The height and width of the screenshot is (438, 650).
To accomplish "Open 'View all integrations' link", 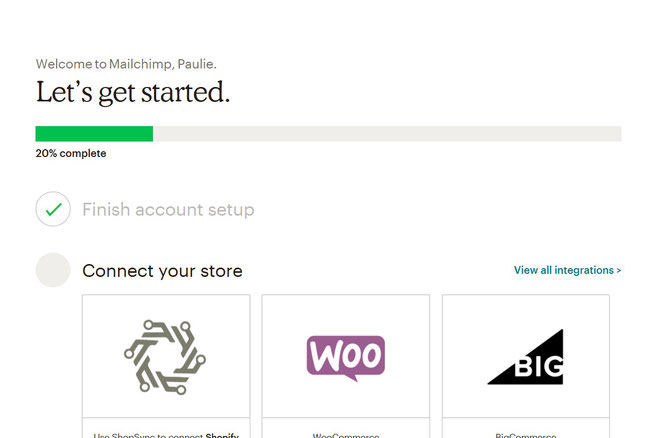I will 564,270.
